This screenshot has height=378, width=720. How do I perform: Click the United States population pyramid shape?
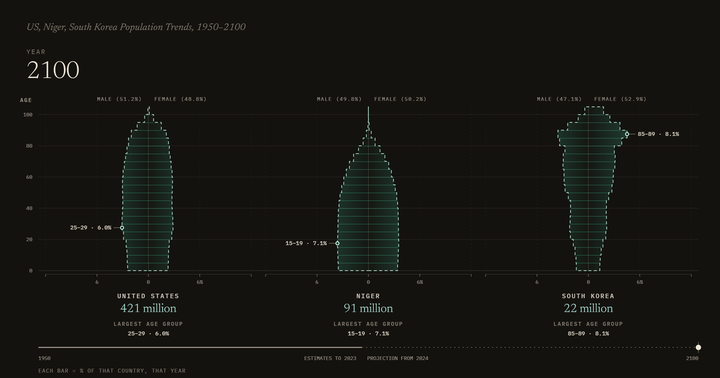tap(148, 188)
